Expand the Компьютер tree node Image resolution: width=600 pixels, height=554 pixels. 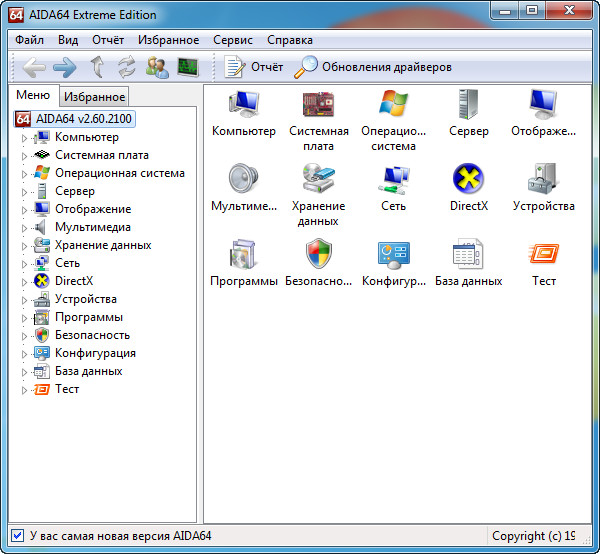pos(25,138)
